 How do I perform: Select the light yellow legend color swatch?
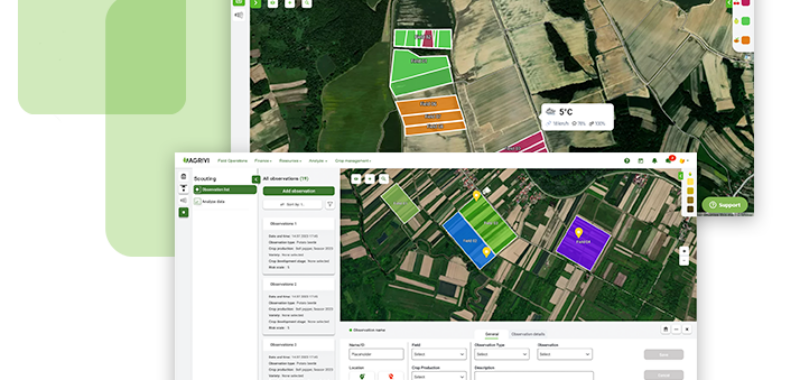point(690,182)
